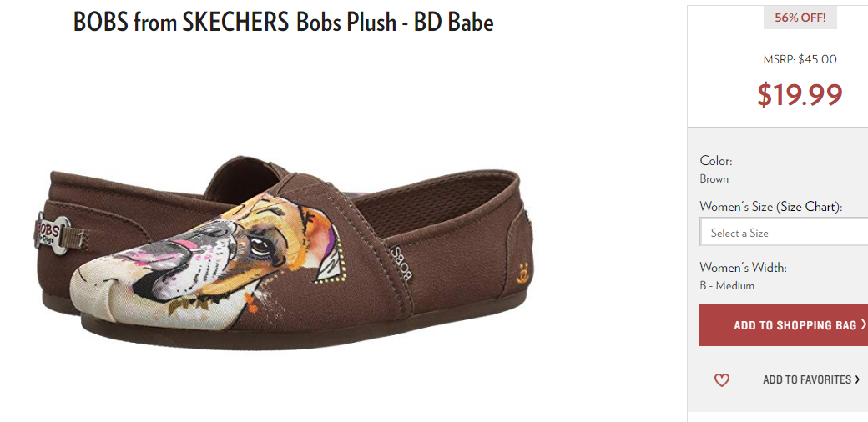Click the chevron beside Add to Favorites

pyautogui.click(x=857, y=379)
